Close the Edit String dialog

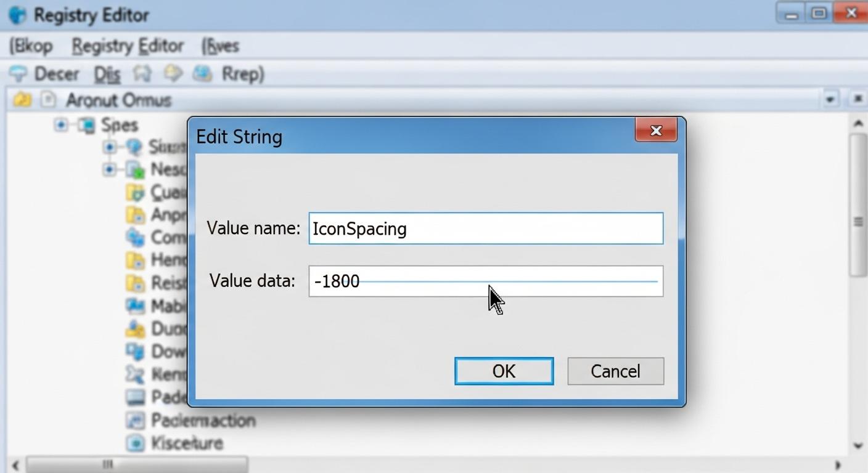click(656, 131)
